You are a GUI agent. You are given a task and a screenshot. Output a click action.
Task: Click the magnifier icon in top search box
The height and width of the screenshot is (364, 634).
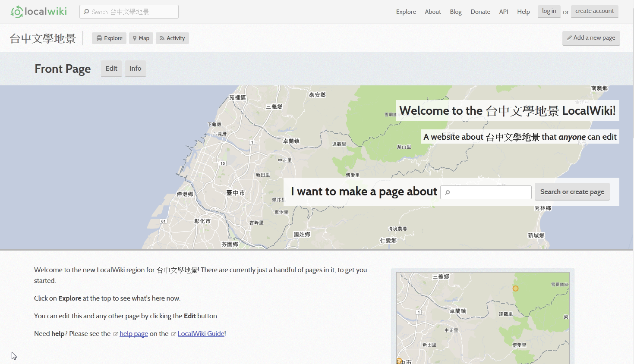tap(86, 12)
